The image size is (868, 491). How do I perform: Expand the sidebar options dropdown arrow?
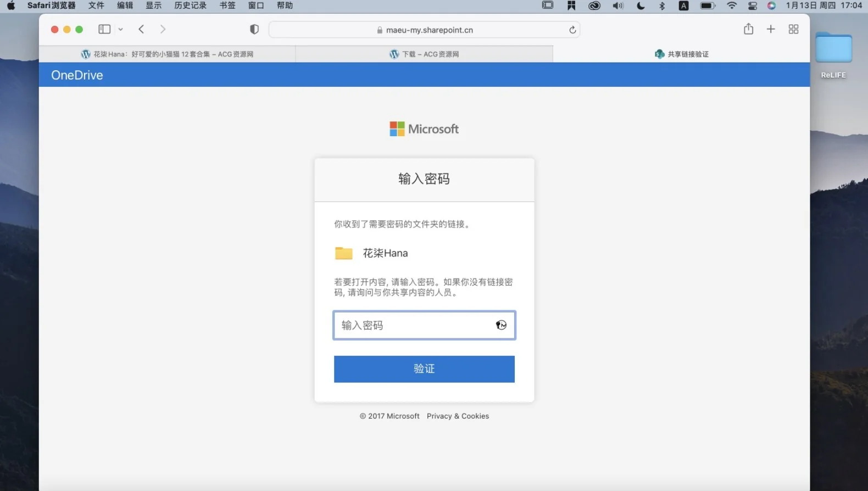[x=120, y=30]
